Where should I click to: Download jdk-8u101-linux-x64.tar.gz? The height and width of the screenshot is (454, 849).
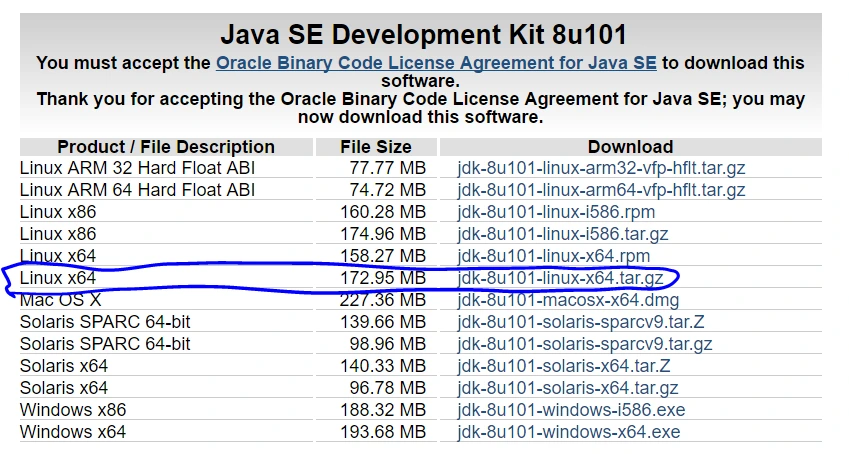(x=560, y=278)
